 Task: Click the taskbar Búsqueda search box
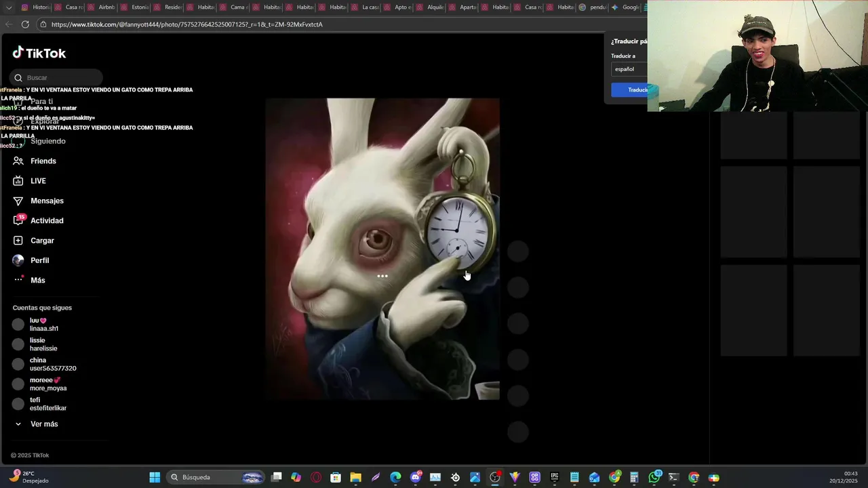click(215, 477)
